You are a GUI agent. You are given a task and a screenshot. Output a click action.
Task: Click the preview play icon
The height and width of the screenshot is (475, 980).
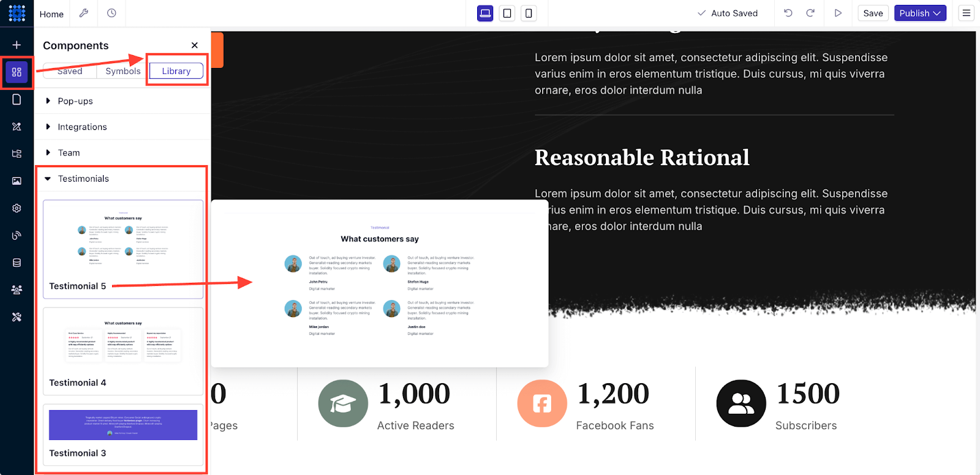tap(838, 13)
